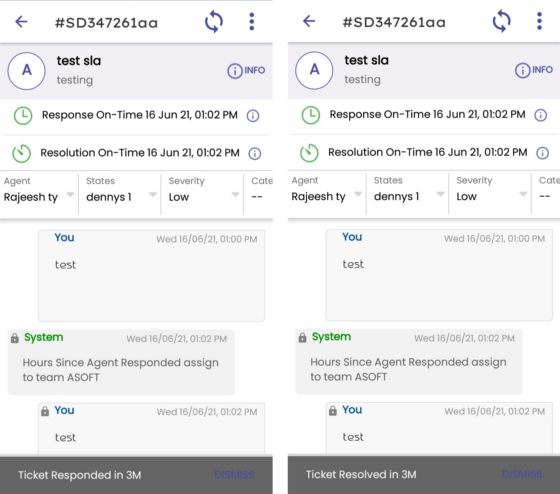This screenshot has width=560, height=494.
Task: Open the INFO link on right screen
Action: pyautogui.click(x=534, y=70)
